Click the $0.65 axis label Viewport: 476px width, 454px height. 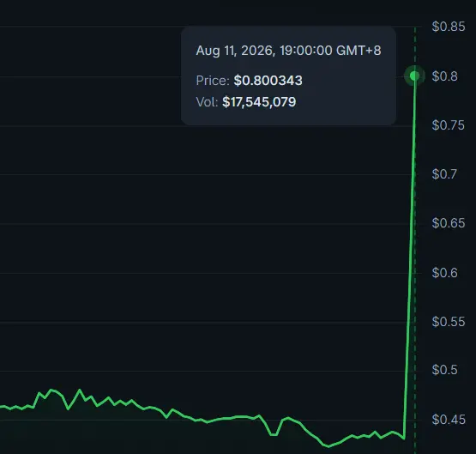pos(449,223)
